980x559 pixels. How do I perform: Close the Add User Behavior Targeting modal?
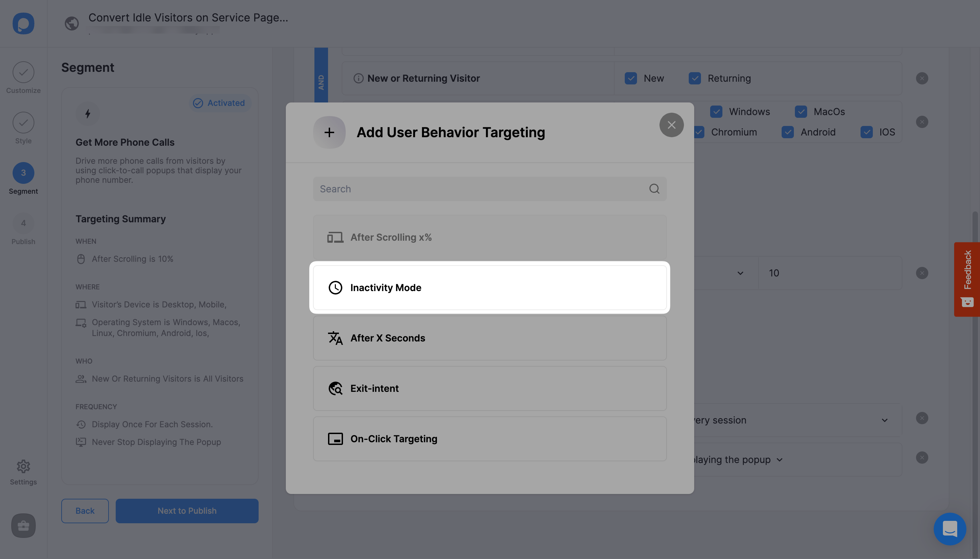[672, 125]
